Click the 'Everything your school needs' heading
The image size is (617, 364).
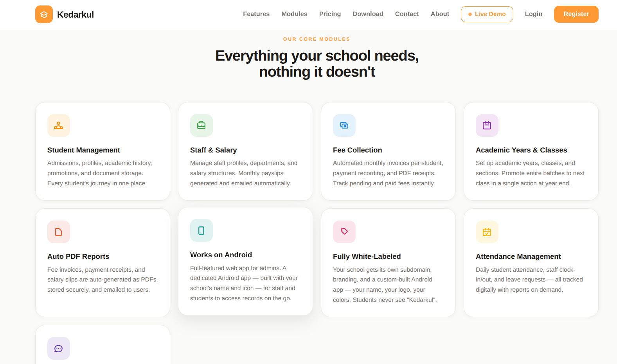click(317, 64)
